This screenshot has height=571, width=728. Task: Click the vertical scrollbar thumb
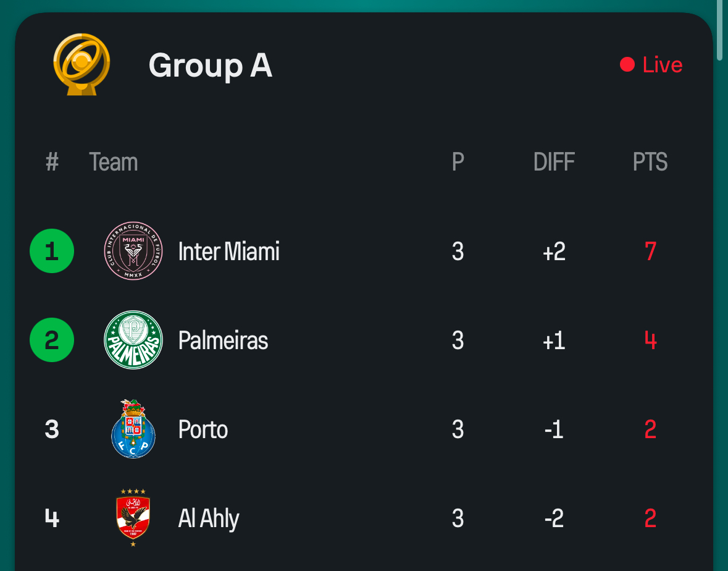[x=719, y=30]
